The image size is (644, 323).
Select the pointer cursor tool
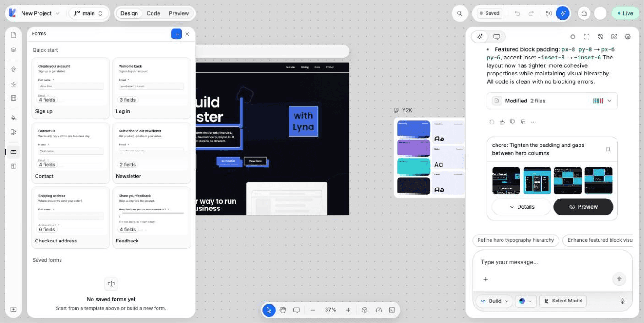[x=269, y=310]
